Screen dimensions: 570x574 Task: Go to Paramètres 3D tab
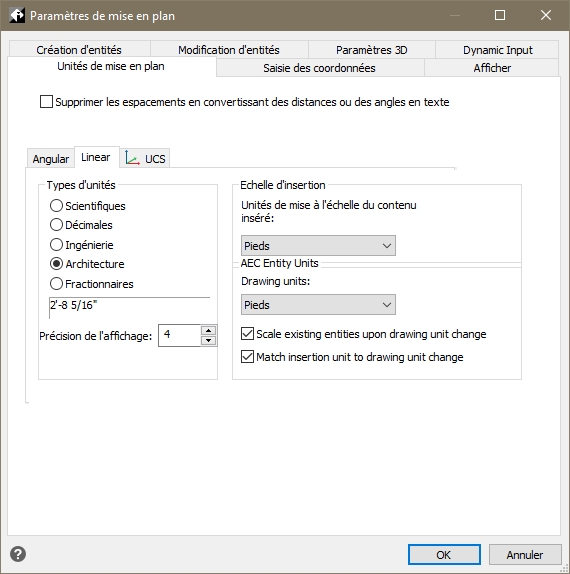372,50
